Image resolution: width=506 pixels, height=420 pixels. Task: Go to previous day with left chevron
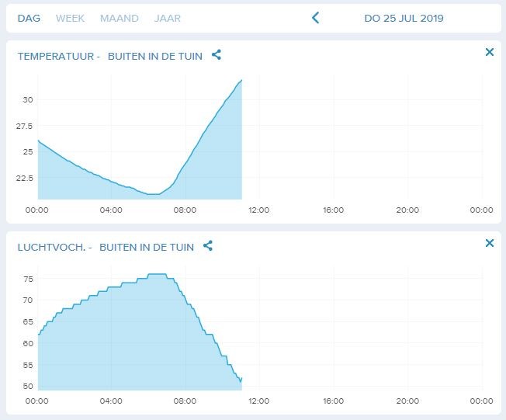pyautogui.click(x=316, y=18)
